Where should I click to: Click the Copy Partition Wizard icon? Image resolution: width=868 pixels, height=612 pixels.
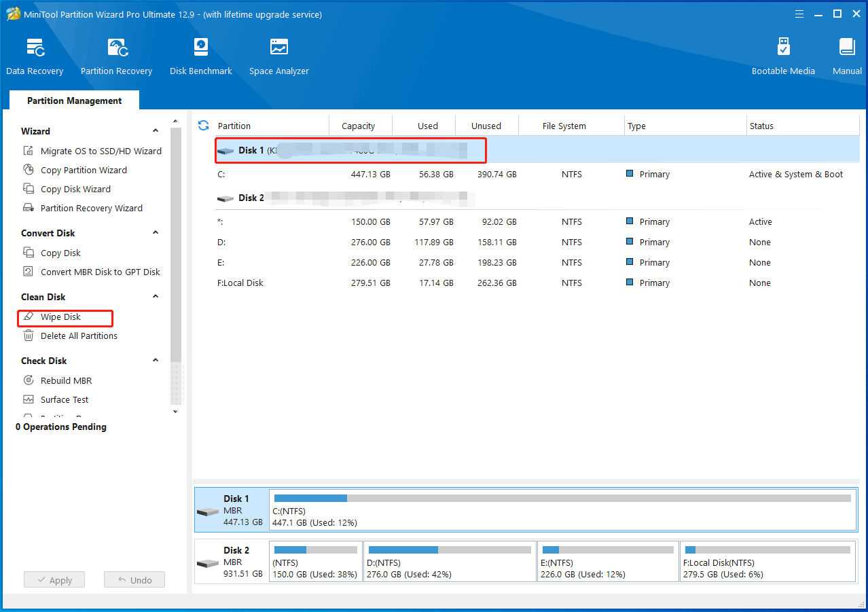[29, 170]
